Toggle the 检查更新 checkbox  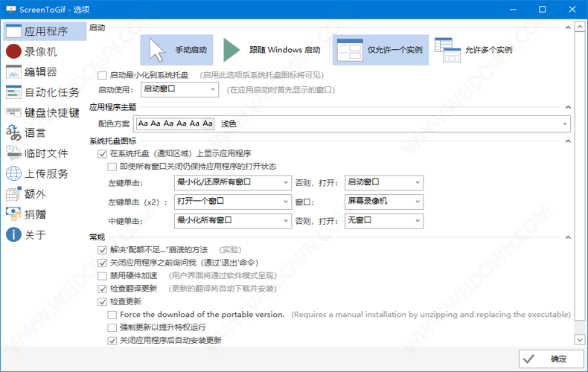pos(102,301)
